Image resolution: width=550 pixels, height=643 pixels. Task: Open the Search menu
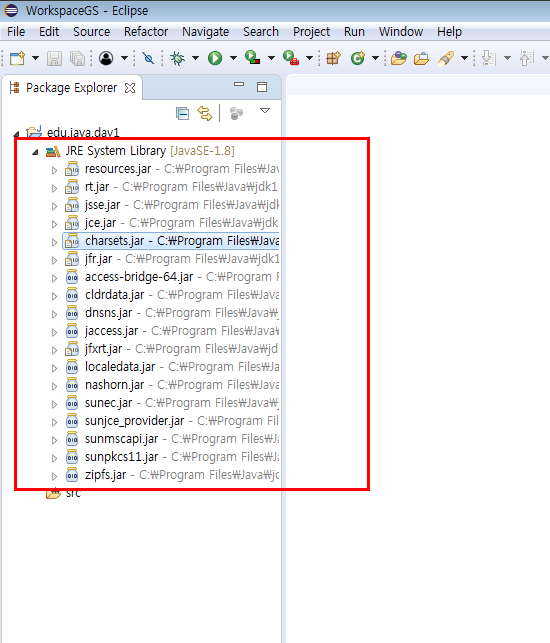261,32
